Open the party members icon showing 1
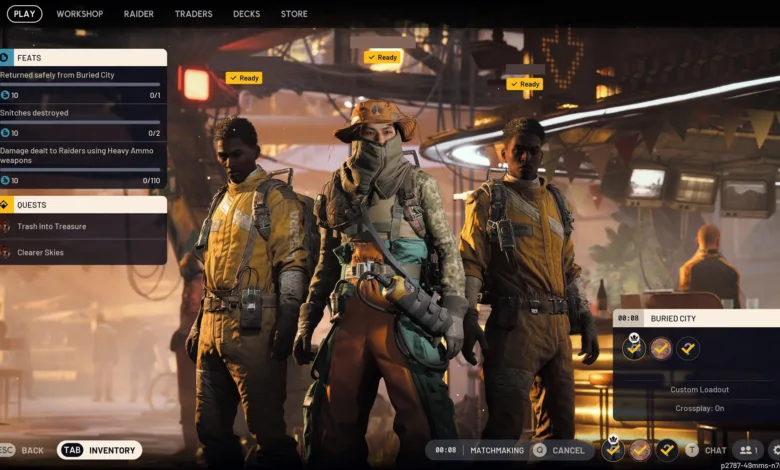This screenshot has height=470, width=780. click(747, 450)
